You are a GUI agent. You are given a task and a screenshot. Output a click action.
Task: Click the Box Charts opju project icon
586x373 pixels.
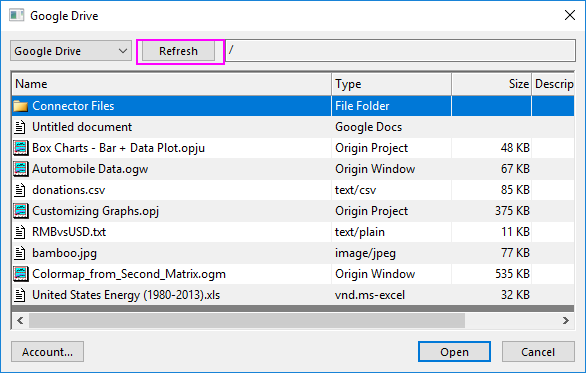coord(21,148)
